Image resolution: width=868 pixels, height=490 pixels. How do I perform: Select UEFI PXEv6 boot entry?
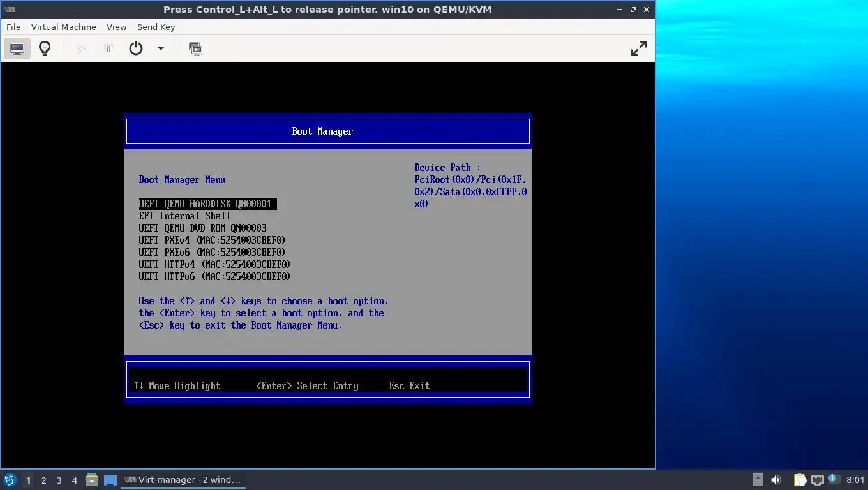[x=212, y=252]
